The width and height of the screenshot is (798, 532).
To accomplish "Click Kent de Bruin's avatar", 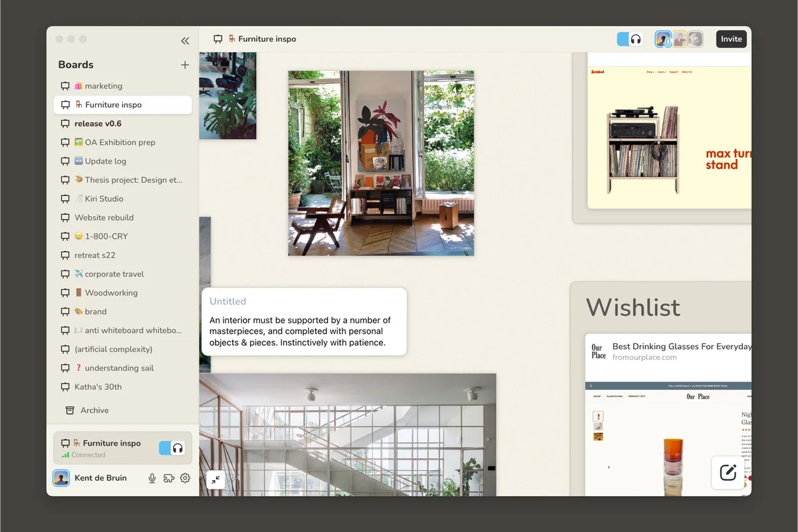I will [x=61, y=477].
